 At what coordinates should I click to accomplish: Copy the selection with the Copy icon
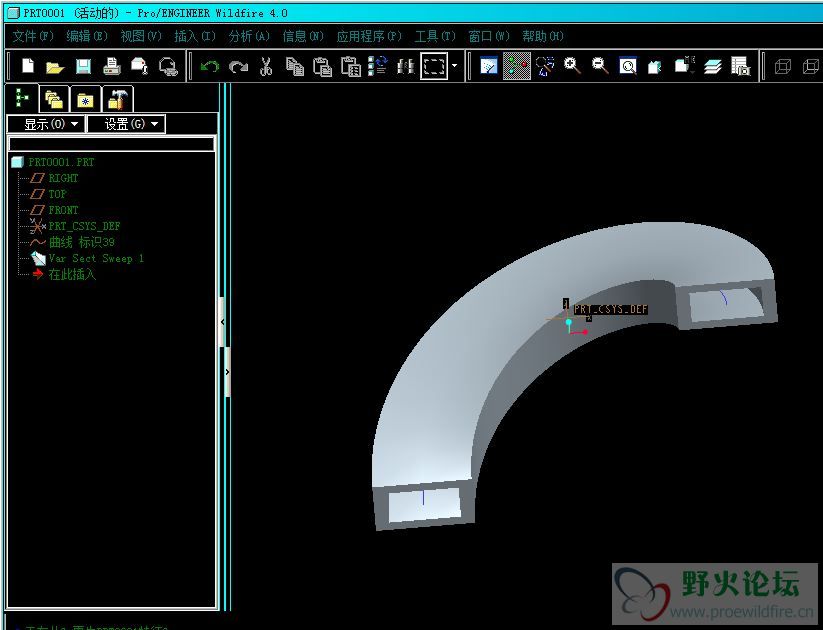pyautogui.click(x=294, y=67)
